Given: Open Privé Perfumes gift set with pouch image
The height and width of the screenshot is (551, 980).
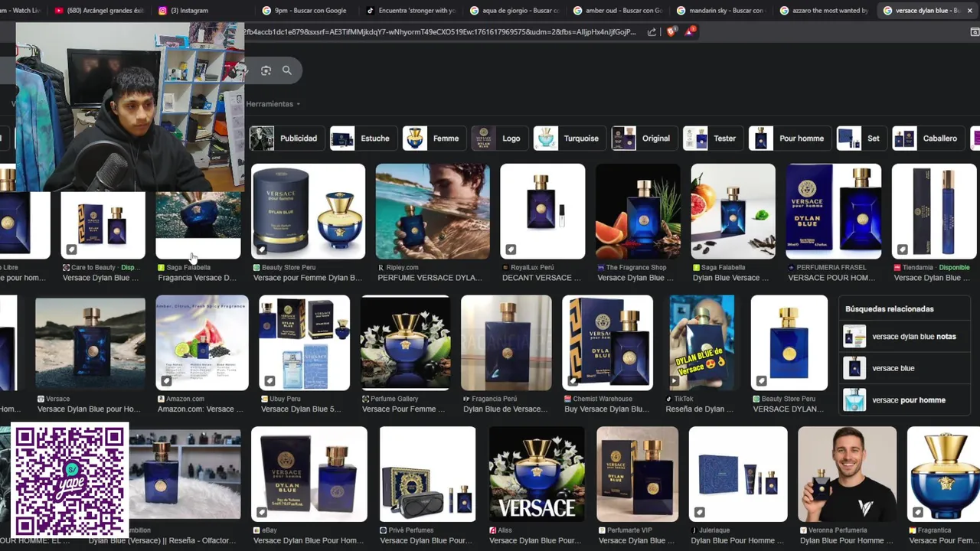Looking at the screenshot, I should point(427,474).
